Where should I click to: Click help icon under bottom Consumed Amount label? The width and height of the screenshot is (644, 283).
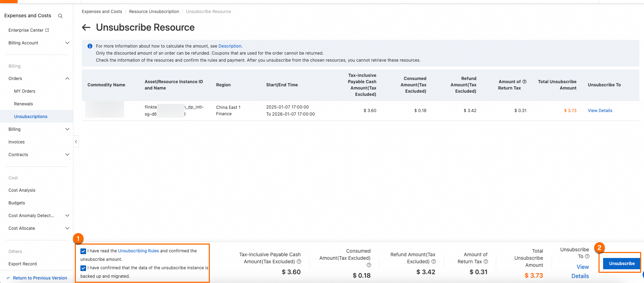[369, 265]
